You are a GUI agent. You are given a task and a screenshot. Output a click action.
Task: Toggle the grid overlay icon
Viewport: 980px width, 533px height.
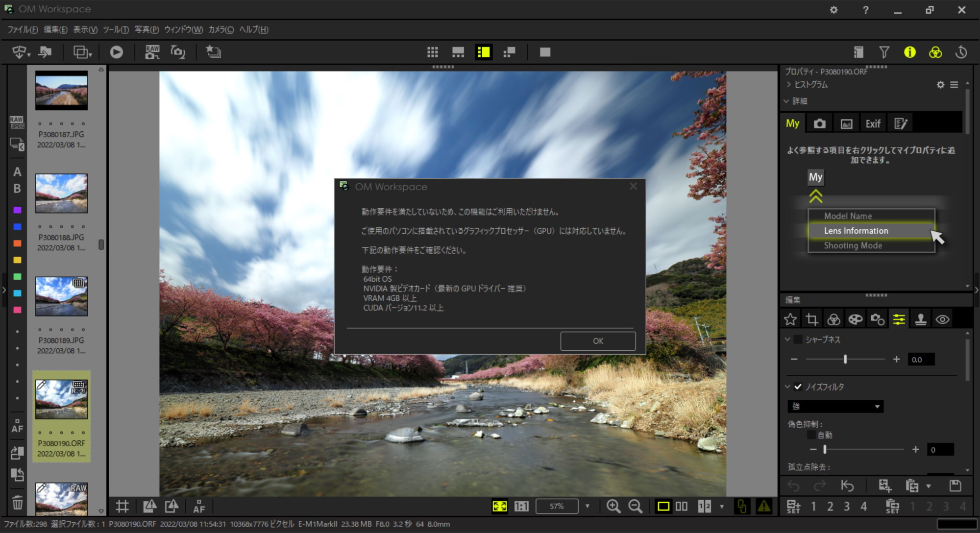click(122, 506)
